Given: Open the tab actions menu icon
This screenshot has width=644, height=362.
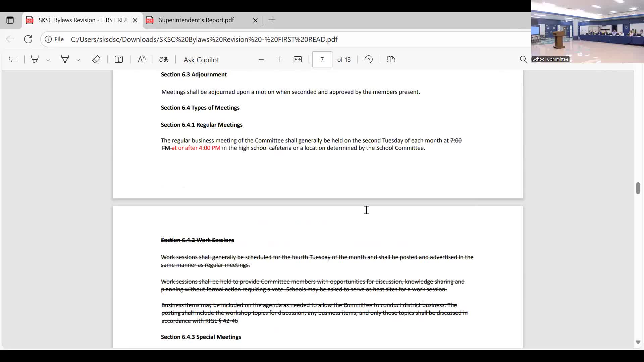Looking at the screenshot, I should coord(10,20).
